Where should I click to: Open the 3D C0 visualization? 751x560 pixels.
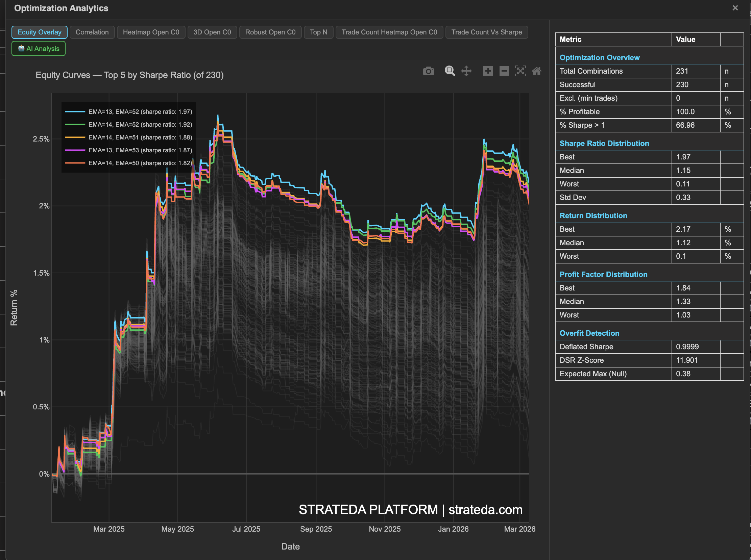tap(212, 32)
